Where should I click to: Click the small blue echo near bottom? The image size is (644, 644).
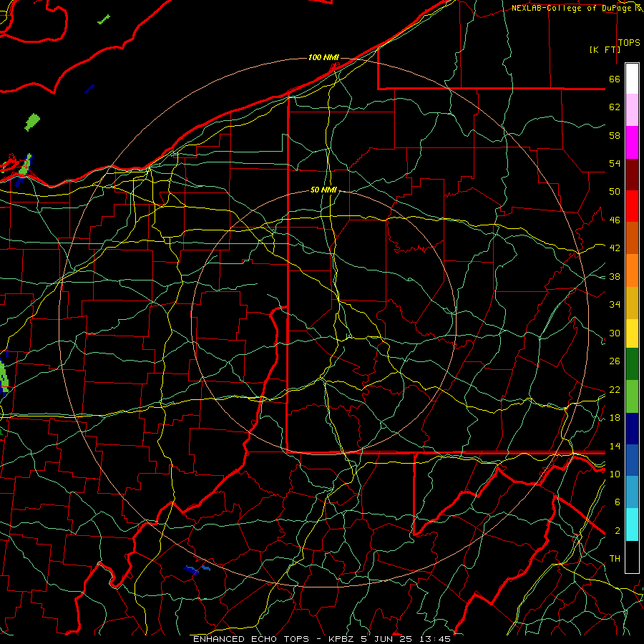(197, 570)
